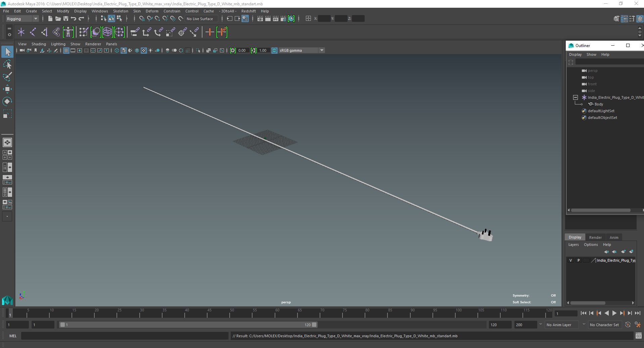Click the Redo arrow icon
Viewport: 644px width, 348px height.
81,19
